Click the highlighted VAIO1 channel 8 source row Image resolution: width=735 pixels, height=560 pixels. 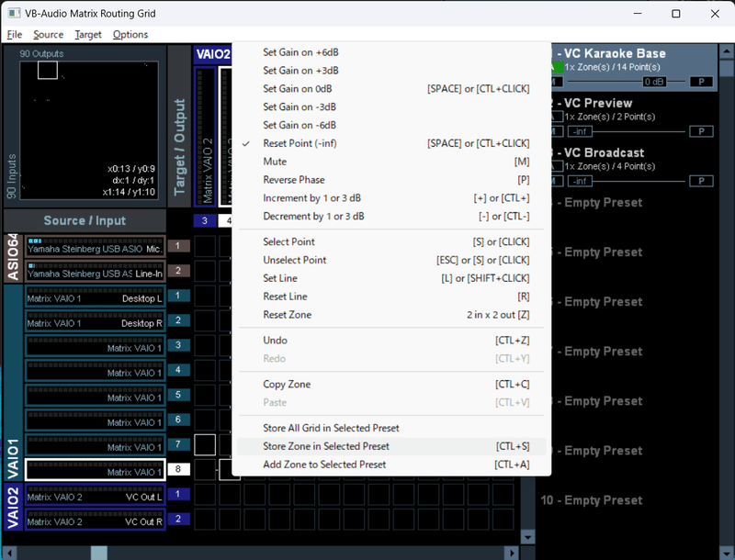pos(96,470)
